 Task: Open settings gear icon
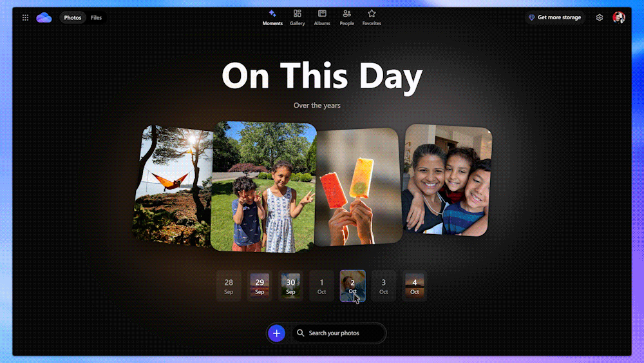tap(600, 17)
